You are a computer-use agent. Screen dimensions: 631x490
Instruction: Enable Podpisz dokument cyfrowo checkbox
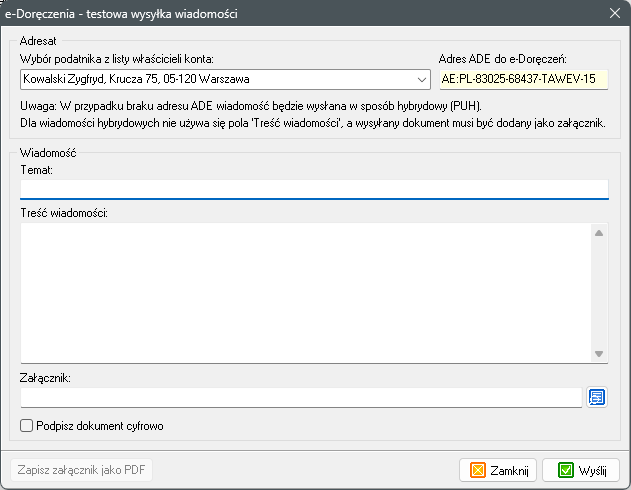coord(27,426)
